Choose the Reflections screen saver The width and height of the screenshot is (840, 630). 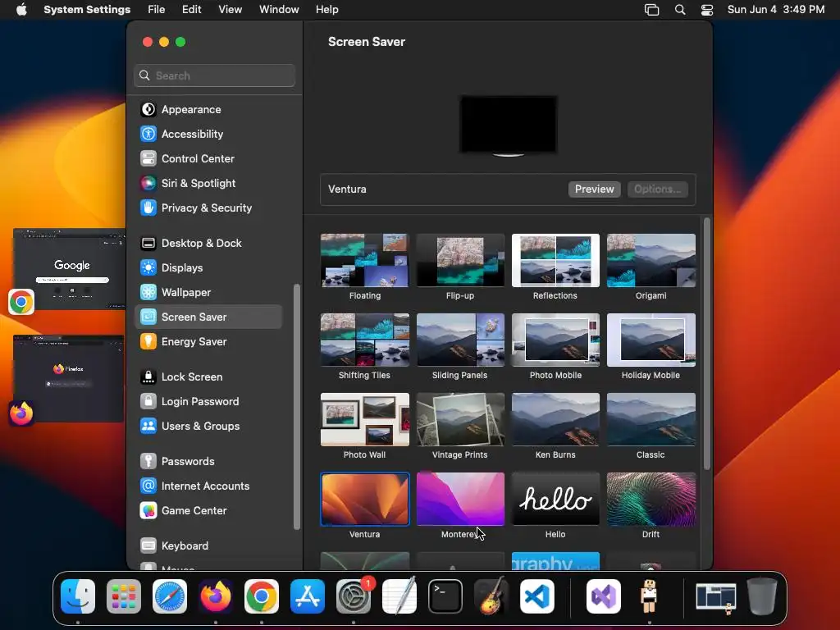555,260
